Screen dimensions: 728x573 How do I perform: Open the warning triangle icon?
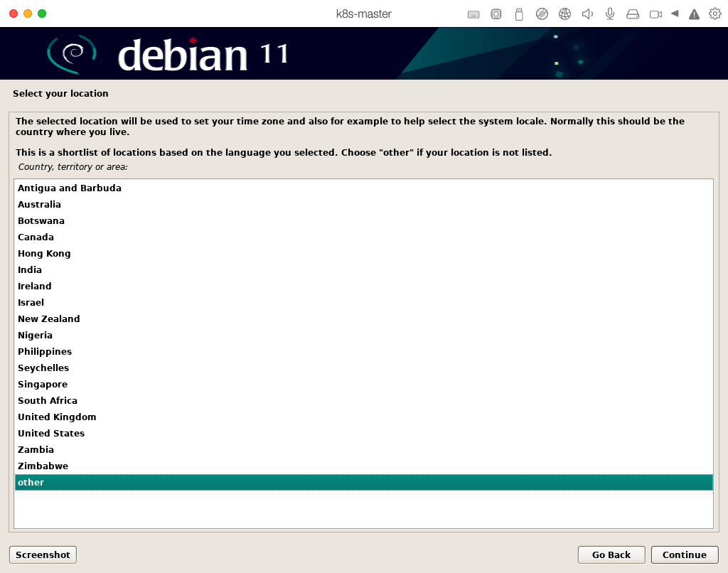point(694,14)
